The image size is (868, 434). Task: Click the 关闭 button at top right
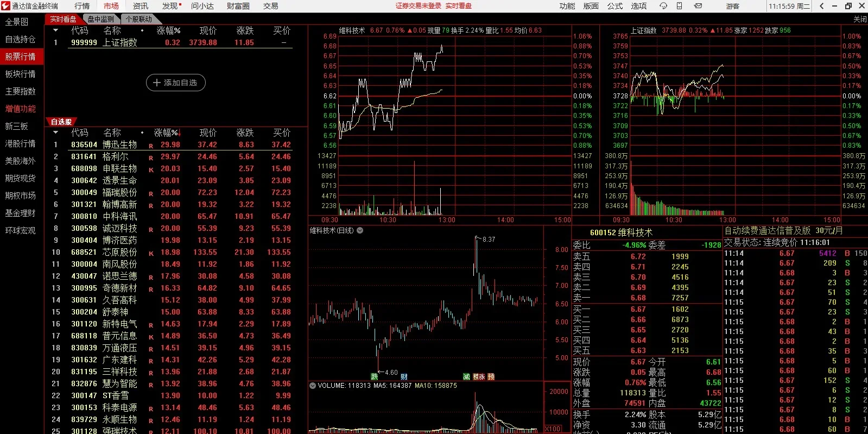point(860,19)
